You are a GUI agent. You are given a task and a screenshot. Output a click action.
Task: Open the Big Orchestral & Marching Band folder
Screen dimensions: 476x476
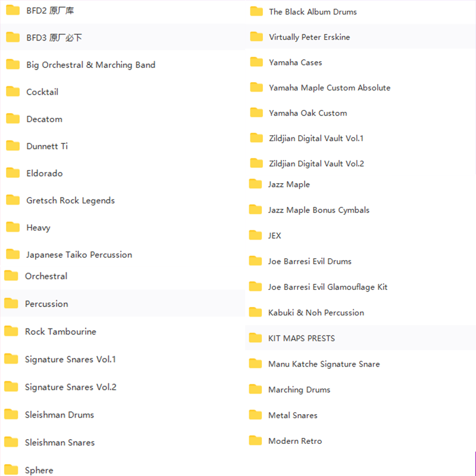click(91, 65)
